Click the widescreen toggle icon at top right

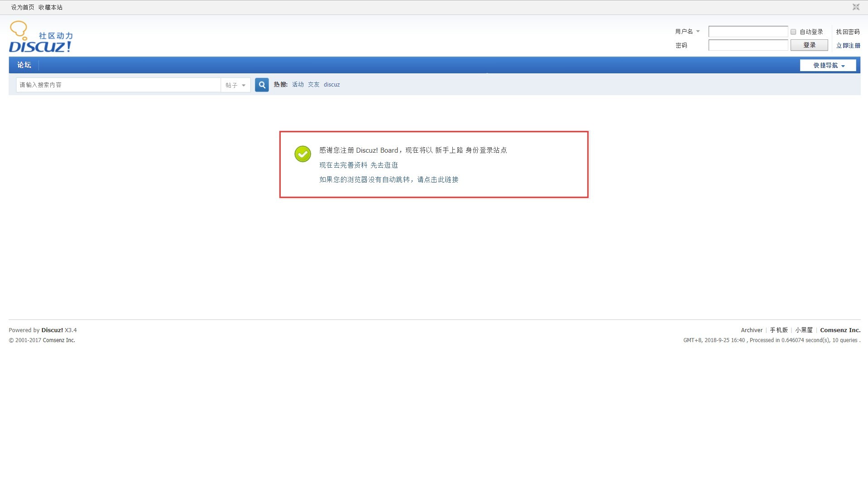point(856,7)
